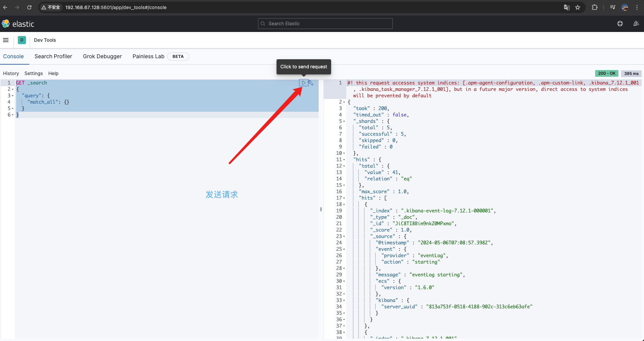Click the send request play icon
644x341 pixels.
pyautogui.click(x=303, y=83)
